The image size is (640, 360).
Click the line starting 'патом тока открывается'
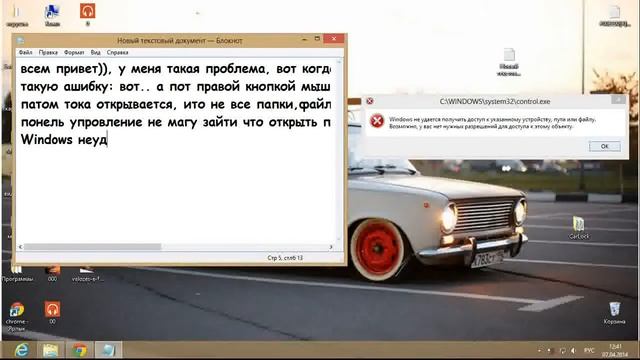point(176,104)
